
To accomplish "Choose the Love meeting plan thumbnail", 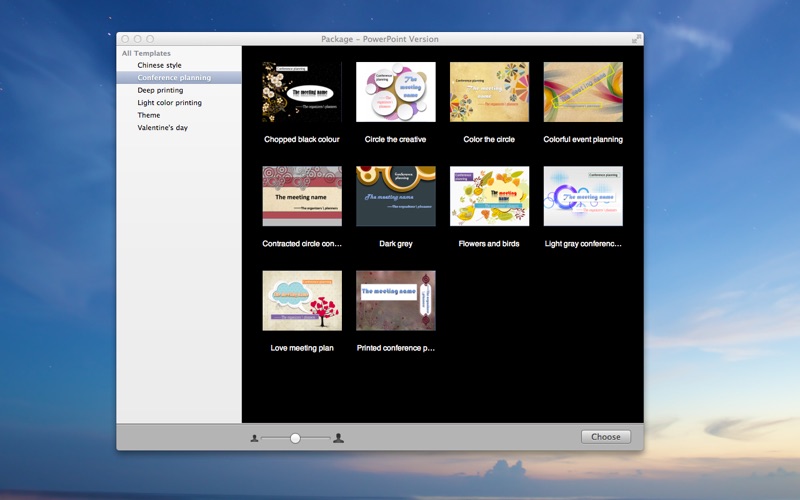I will 302,301.
